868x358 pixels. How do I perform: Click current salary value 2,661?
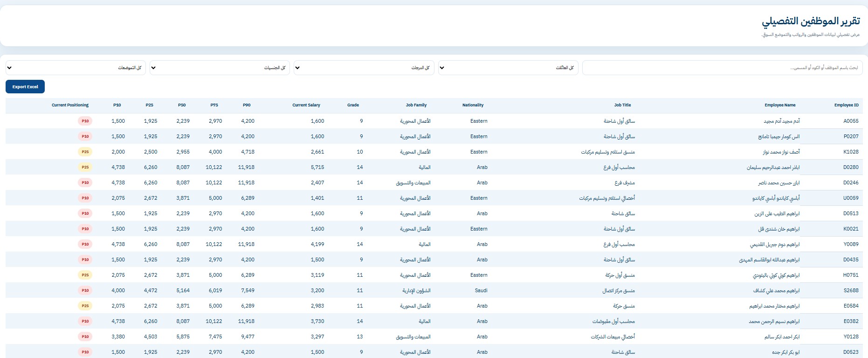tap(317, 152)
